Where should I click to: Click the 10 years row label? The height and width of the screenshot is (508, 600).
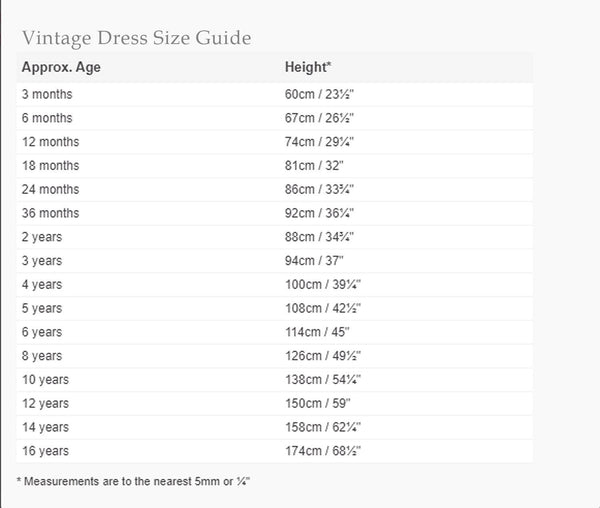pos(45,379)
